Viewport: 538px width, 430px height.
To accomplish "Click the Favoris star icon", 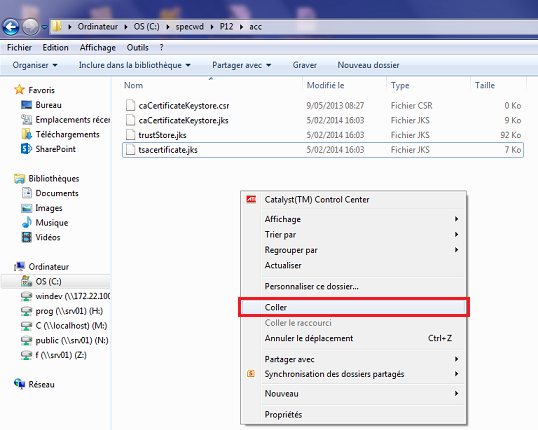I will tap(19, 90).
